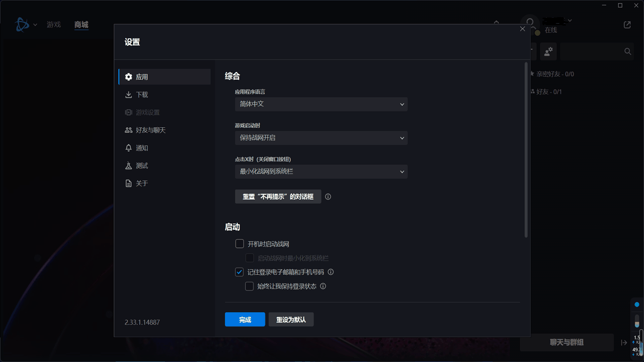The height and width of the screenshot is (362, 644).
Task: Click the 综合 section heading
Action: pos(232,76)
